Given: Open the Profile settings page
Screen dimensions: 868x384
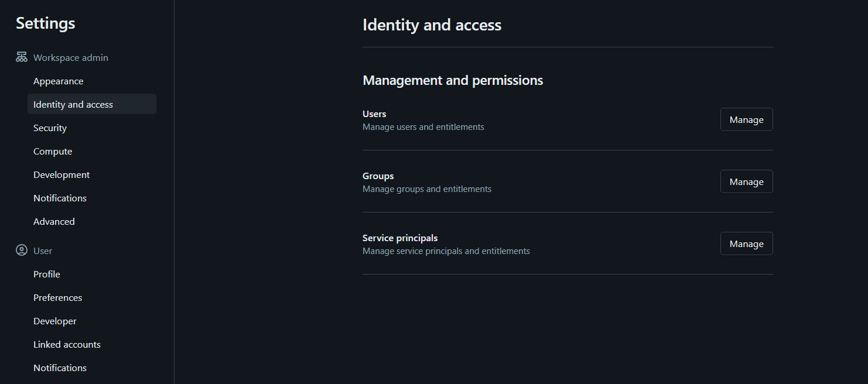Looking at the screenshot, I should [x=47, y=275].
